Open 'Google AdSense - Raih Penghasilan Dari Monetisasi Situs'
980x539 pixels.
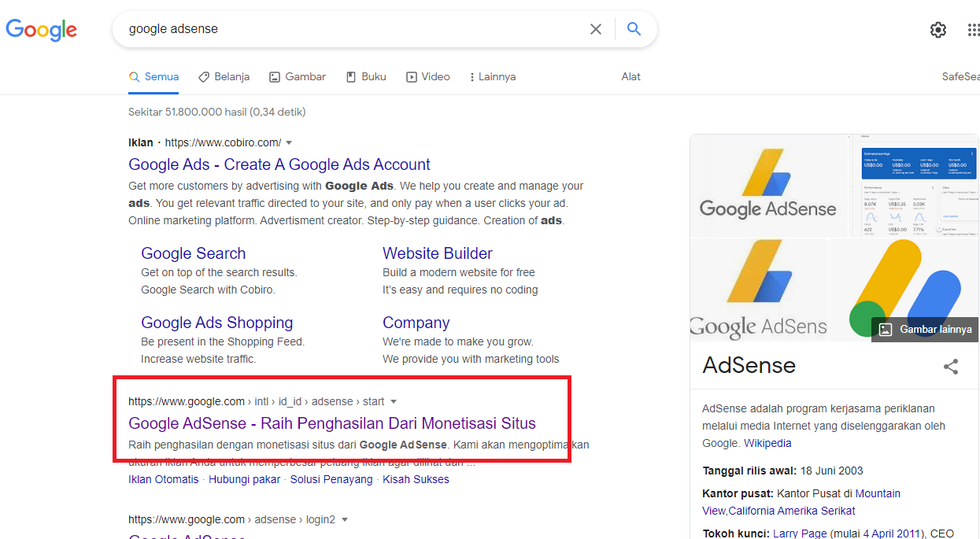[x=332, y=423]
